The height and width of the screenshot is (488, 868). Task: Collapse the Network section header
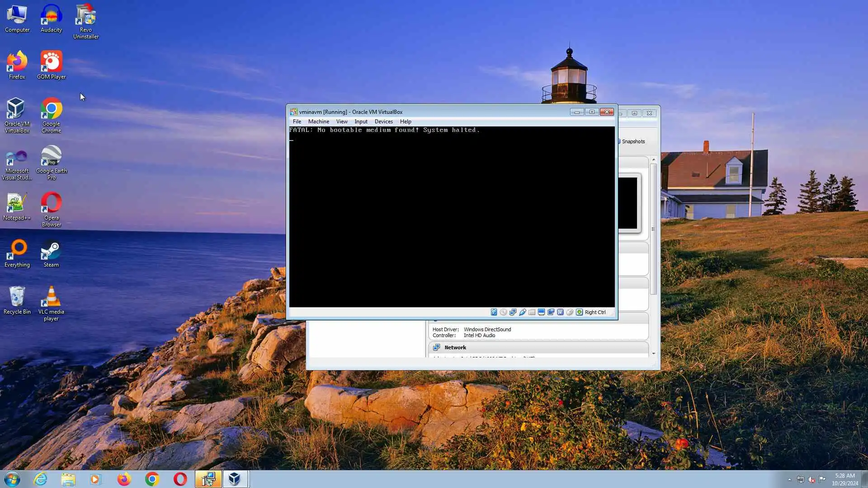455,347
